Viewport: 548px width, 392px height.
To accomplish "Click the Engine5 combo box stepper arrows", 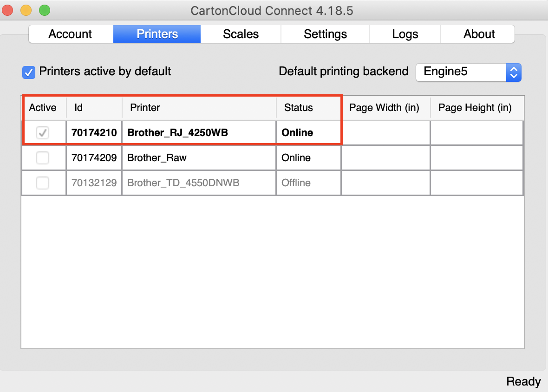I will [514, 72].
